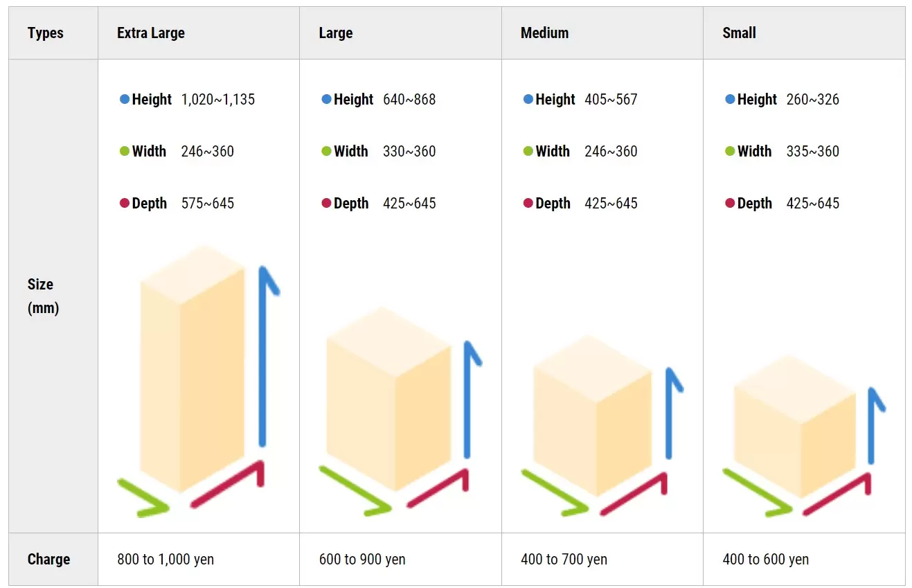Click the red depth arrow below Medium box
The image size is (912, 588).
634,493
